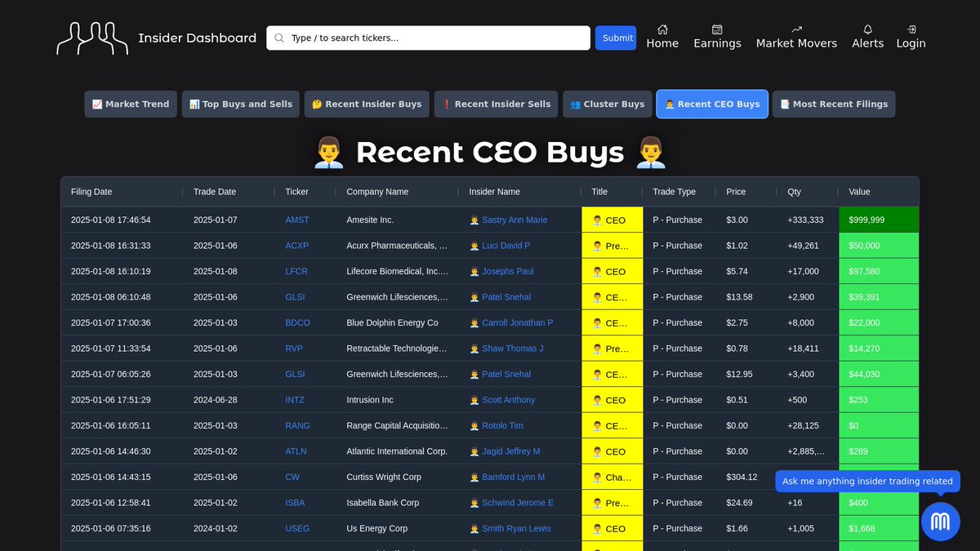Click the person icon beside Rotolo Tim
980x551 pixels.
pos(474,425)
